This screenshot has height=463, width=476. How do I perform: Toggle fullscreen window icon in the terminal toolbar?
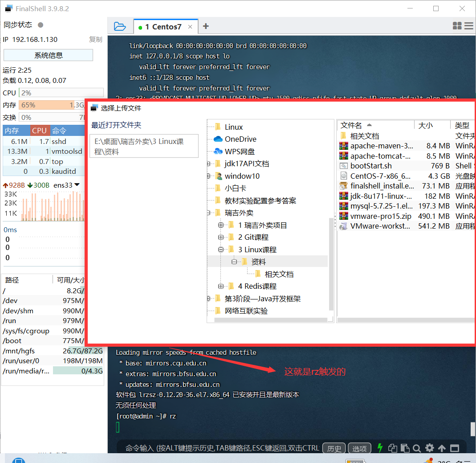[455, 448]
